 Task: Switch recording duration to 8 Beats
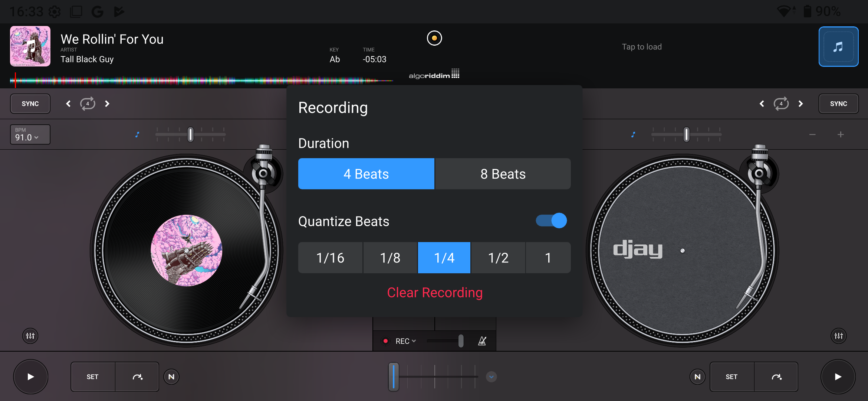(x=503, y=173)
